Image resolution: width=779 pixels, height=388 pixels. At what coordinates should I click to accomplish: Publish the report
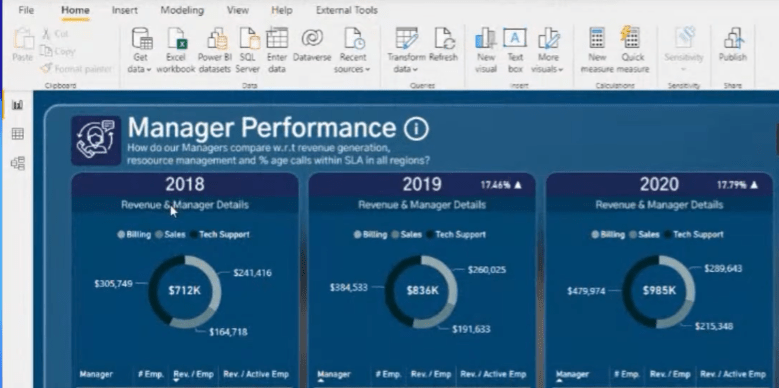coord(733,46)
